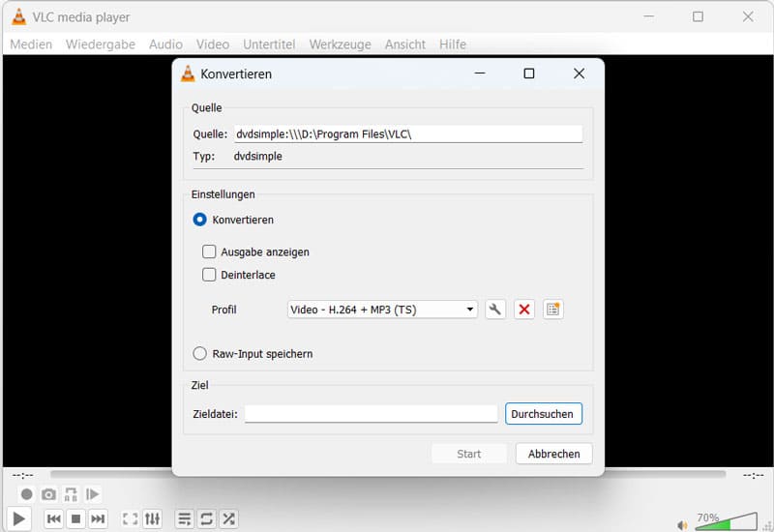Open the Audio menu
The image size is (774, 532).
165,44
